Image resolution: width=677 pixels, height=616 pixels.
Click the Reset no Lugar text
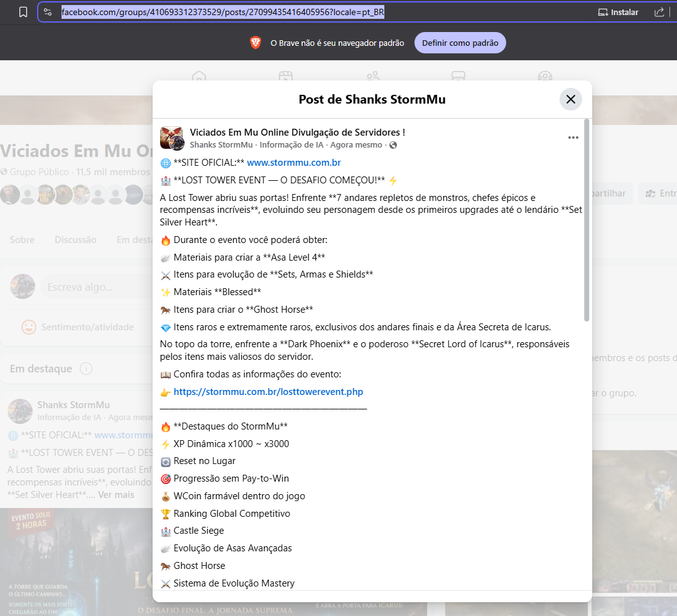(204, 461)
